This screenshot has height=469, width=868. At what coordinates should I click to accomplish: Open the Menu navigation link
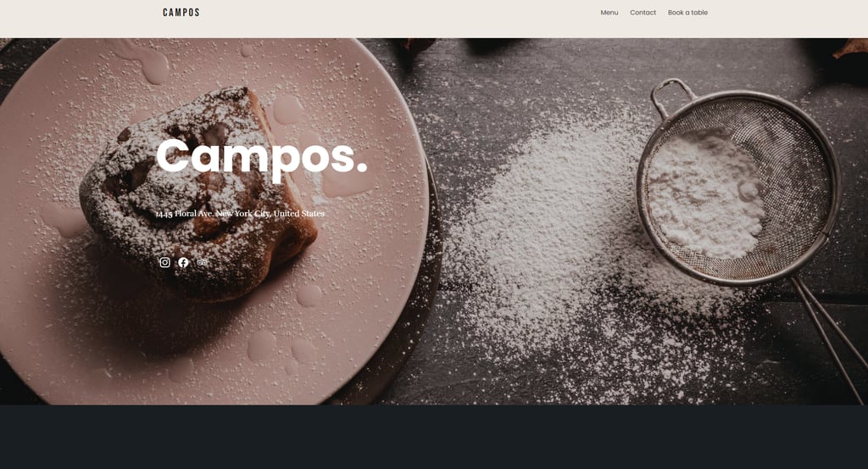point(609,12)
